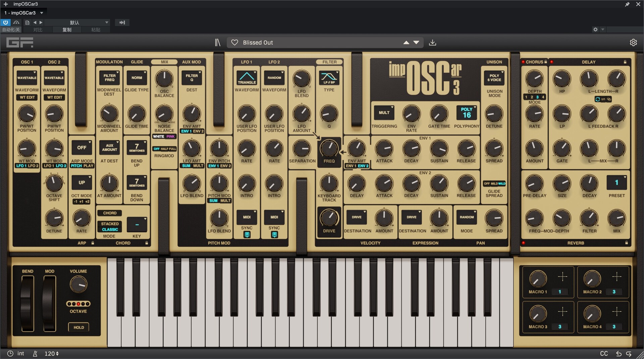This screenshot has height=359, width=644.
Task: Open the OSC 1 wavetable waveform dropdown
Action: 27,78
